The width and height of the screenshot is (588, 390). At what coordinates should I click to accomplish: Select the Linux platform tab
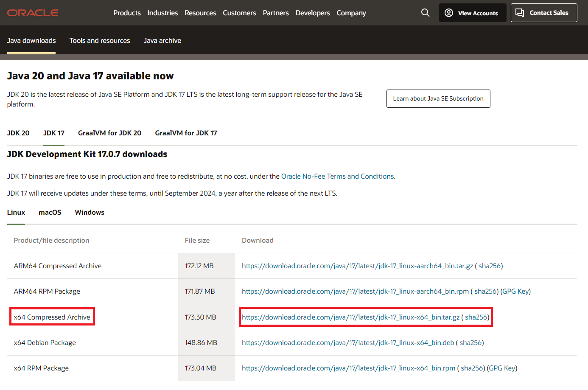(x=16, y=212)
